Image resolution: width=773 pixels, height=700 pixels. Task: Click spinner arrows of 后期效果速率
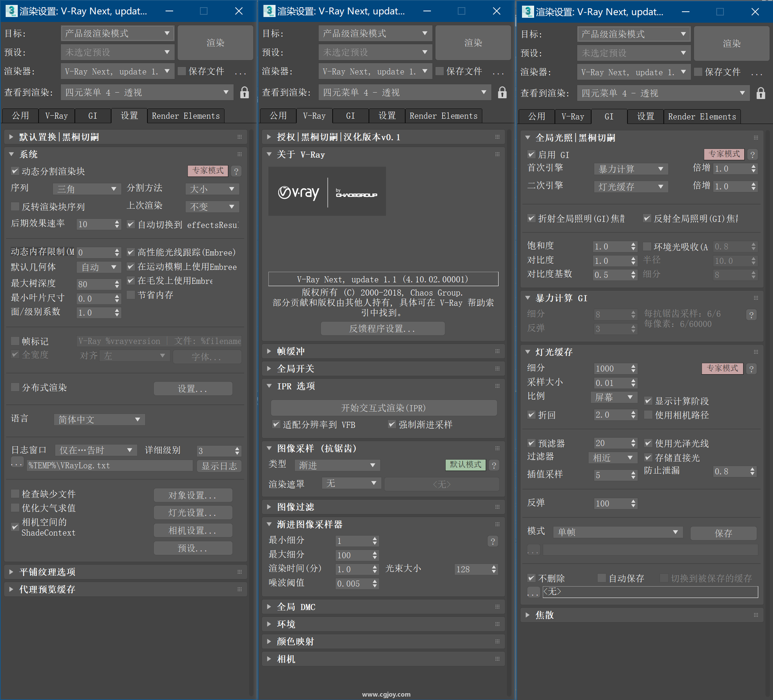tap(117, 224)
